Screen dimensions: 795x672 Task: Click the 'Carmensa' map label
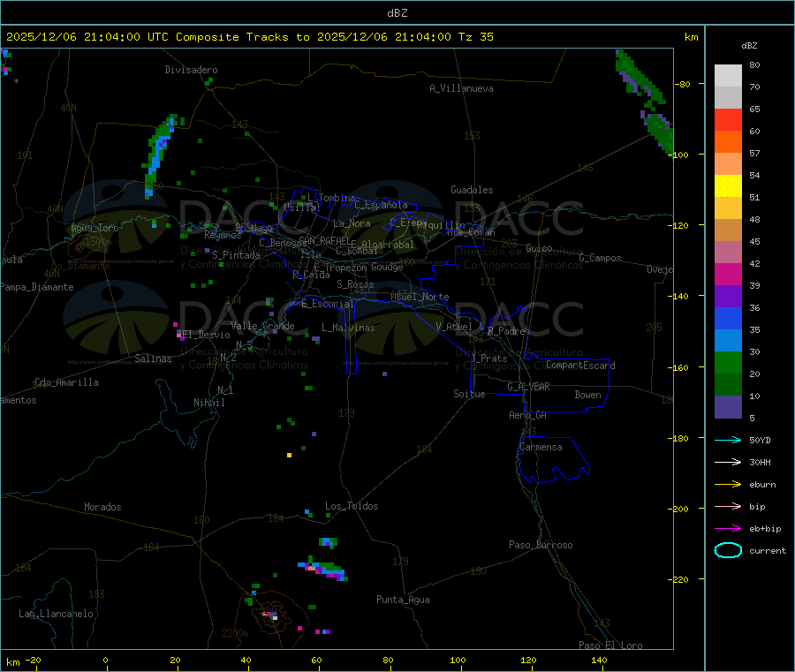coord(541,447)
